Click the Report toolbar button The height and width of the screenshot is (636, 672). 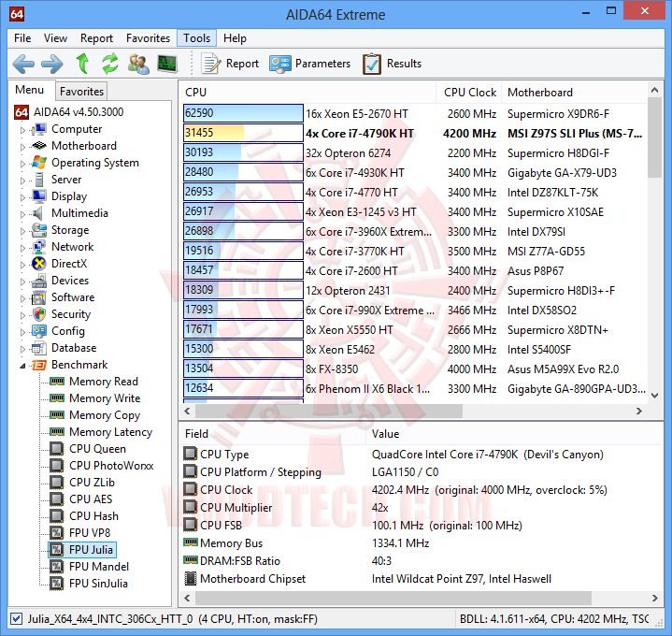click(230, 64)
